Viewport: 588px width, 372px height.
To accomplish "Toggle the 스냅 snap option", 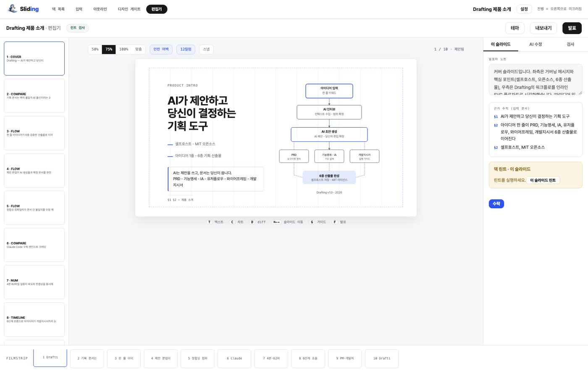I will pyautogui.click(x=206, y=50).
